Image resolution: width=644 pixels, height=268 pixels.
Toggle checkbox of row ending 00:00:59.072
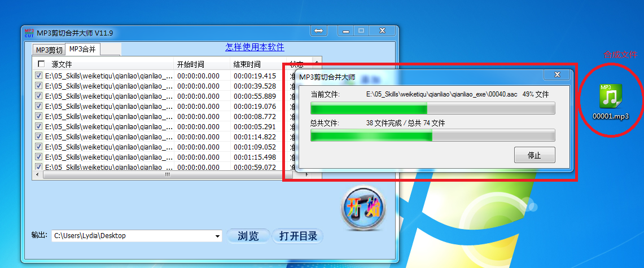point(38,166)
